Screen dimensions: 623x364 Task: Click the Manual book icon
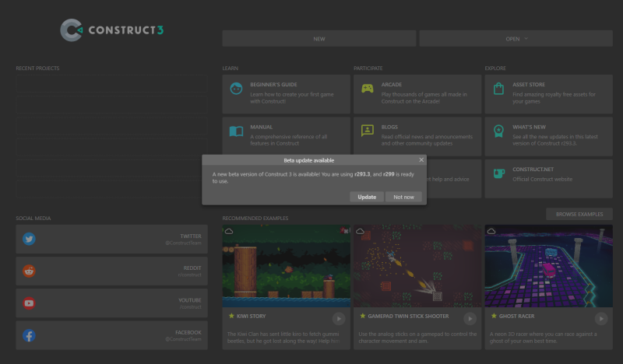pyautogui.click(x=236, y=131)
